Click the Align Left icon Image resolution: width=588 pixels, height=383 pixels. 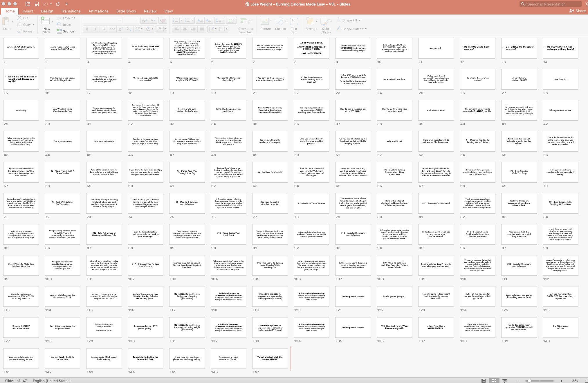tap(176, 29)
